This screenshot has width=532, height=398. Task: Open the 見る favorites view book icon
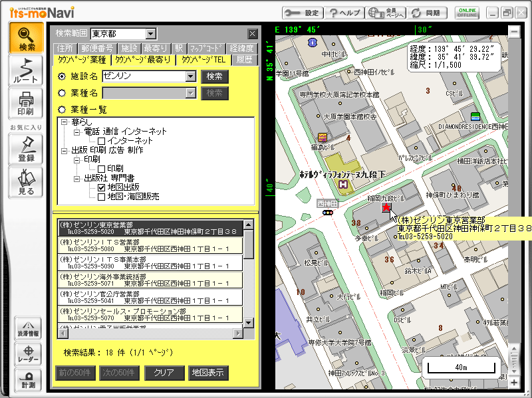coord(27,182)
